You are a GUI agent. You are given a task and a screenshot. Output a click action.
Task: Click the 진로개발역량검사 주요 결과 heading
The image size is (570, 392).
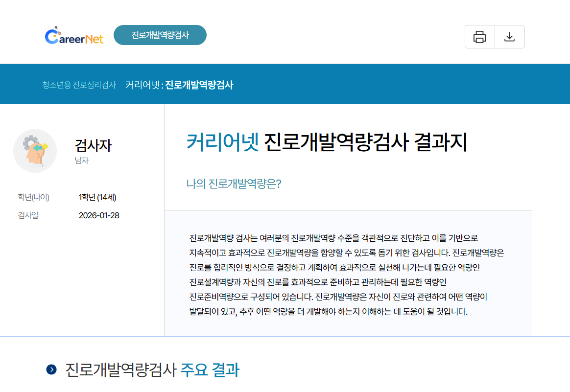152,370
